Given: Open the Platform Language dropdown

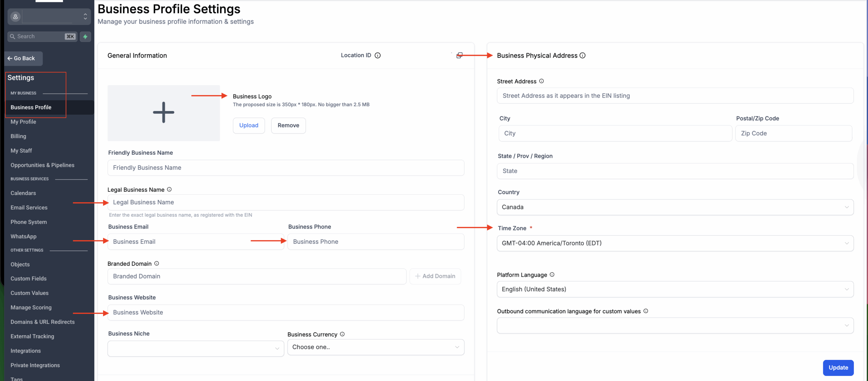Looking at the screenshot, I should tap(675, 289).
